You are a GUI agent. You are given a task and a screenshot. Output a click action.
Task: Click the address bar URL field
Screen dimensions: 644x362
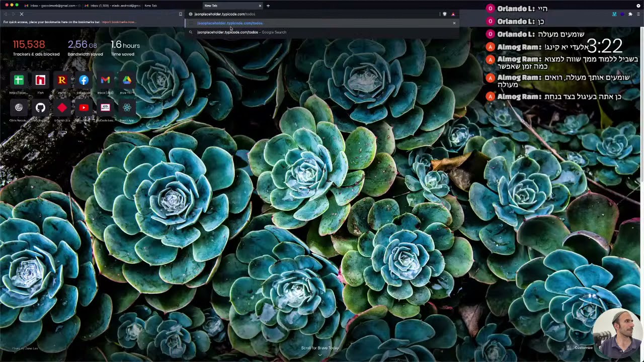click(x=314, y=14)
